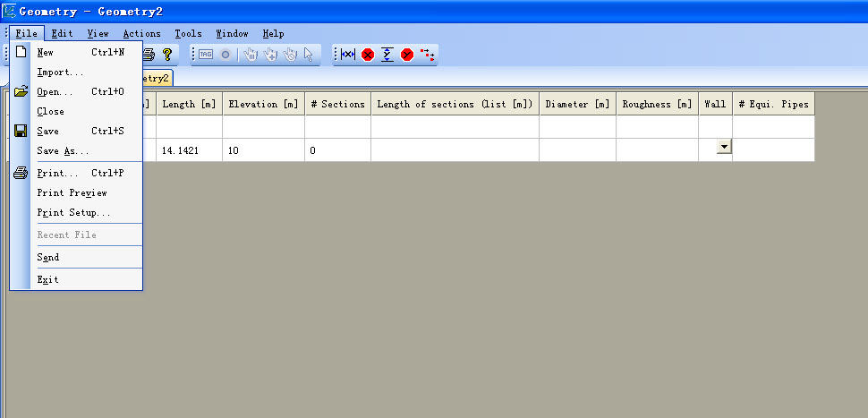Click the red-dots step arrows icon
The image size is (868, 418).
click(428, 55)
